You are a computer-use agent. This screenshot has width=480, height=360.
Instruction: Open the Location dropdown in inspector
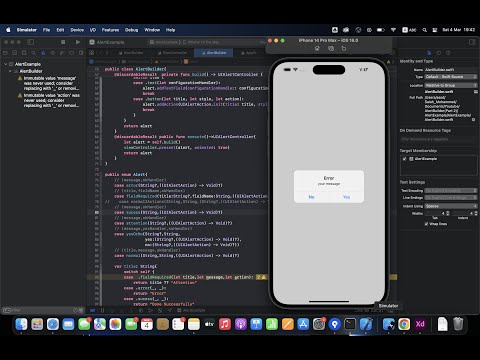tap(451, 85)
